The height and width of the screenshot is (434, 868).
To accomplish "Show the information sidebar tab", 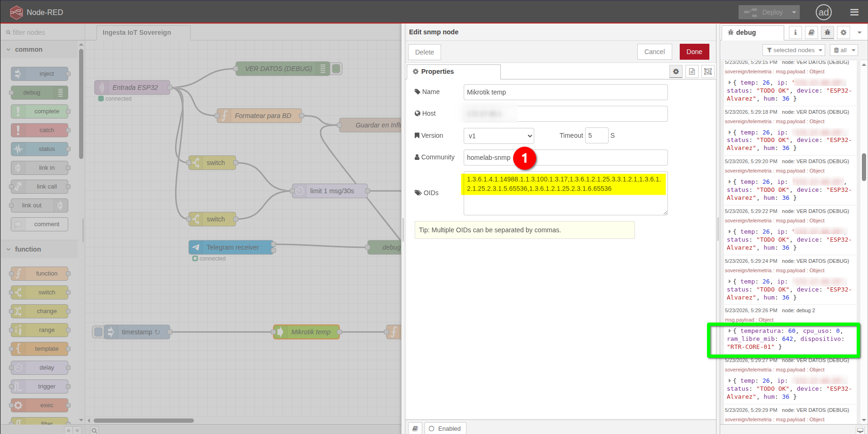I will (x=796, y=32).
